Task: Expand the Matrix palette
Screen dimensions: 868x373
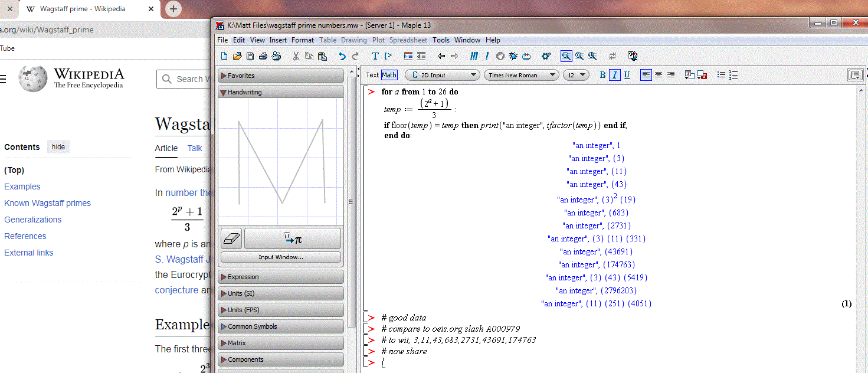Action: click(281, 343)
